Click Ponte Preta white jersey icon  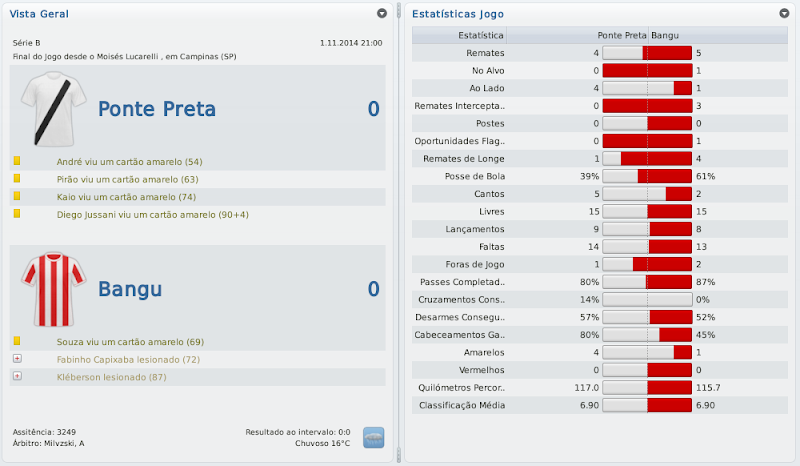click(x=50, y=109)
